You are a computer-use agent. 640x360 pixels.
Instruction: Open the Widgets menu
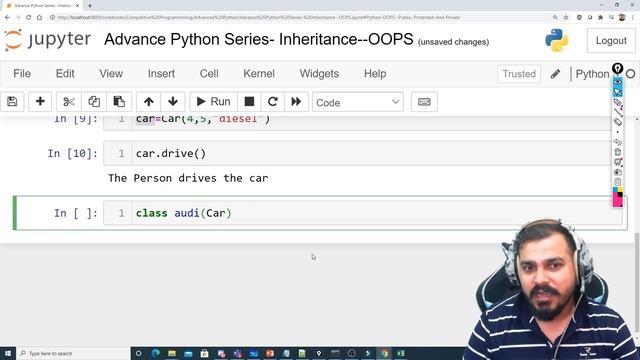click(x=319, y=73)
